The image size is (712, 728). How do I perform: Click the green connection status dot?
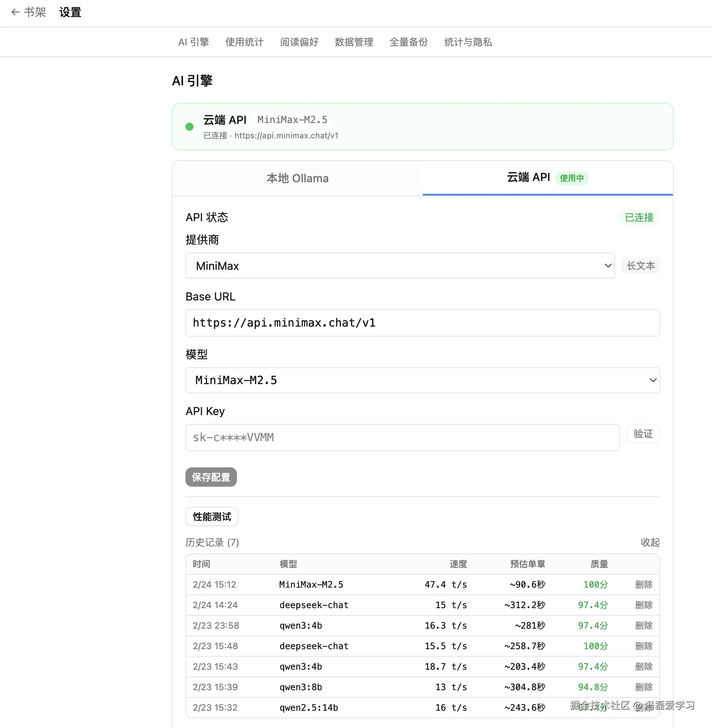[x=189, y=127]
